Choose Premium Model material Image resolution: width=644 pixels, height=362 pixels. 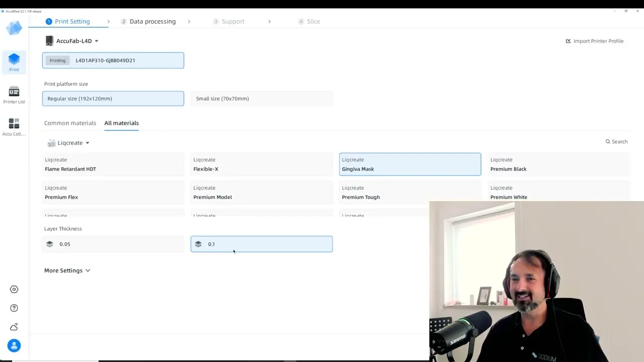click(262, 193)
